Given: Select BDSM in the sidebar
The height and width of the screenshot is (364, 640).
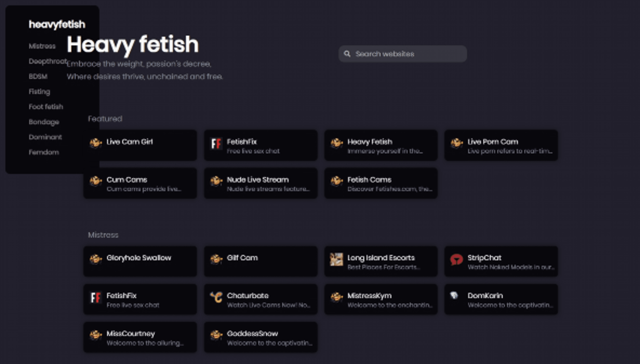Looking at the screenshot, I should coord(38,76).
